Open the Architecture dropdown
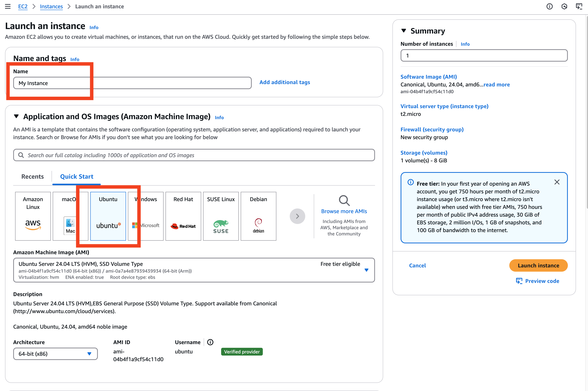Image resolution: width=588 pixels, height=391 pixels. [x=55, y=354]
